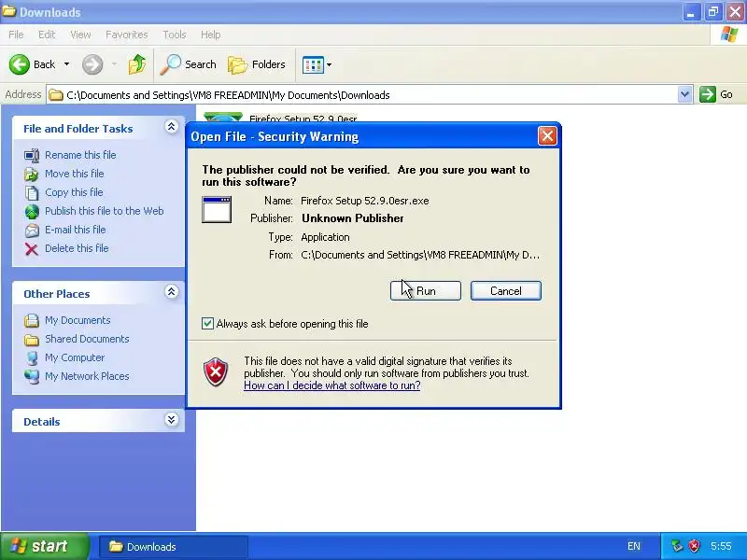Go up one folder level icon
The width and height of the screenshot is (747, 560).
point(137,64)
